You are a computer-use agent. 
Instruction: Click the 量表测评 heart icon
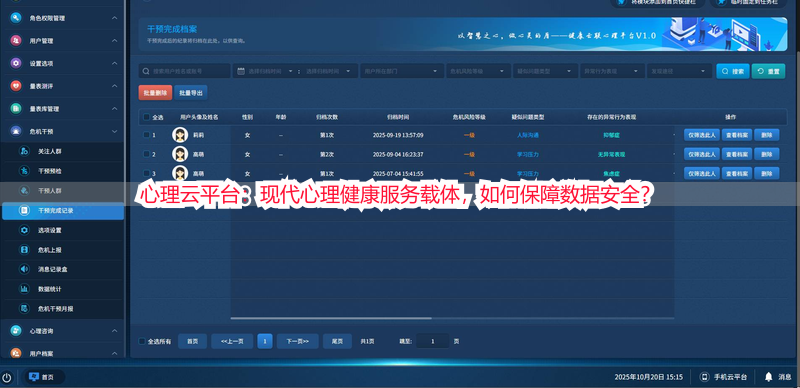[16, 86]
